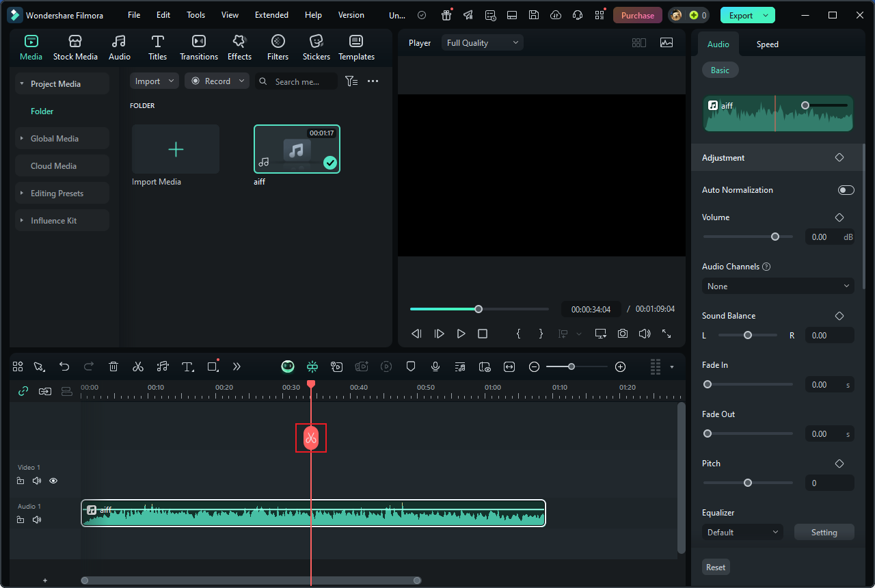Open the Effects library
875x588 pixels.
[x=239, y=48]
